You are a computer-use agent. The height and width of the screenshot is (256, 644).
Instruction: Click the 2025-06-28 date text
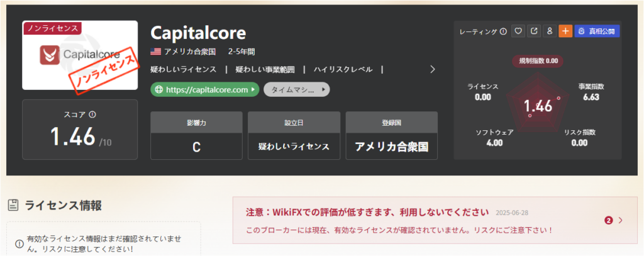pos(511,213)
